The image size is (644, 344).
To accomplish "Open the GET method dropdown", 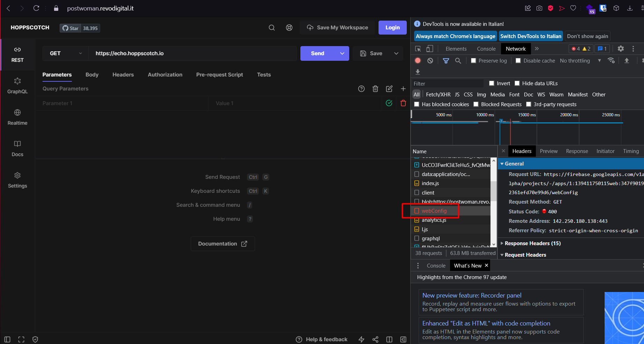I will (65, 53).
